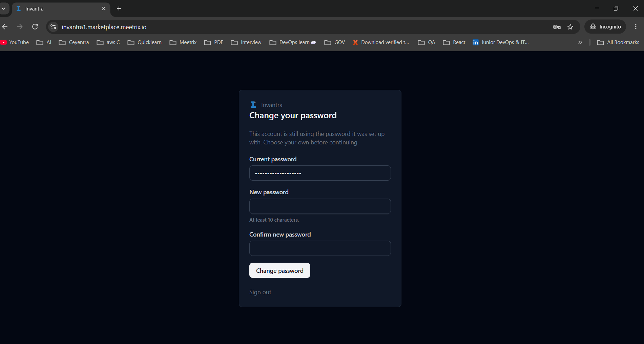The height and width of the screenshot is (344, 644).
Task: Click the Sign out link
Action: tap(260, 292)
